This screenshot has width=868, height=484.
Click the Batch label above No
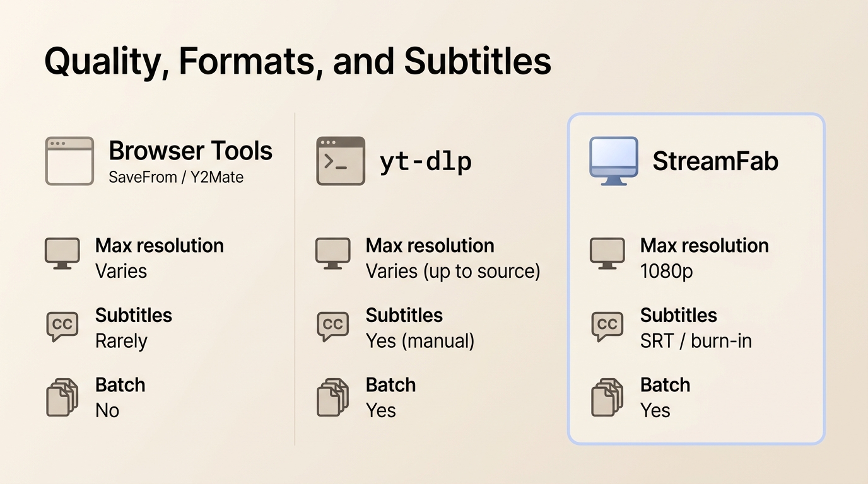coord(120,385)
